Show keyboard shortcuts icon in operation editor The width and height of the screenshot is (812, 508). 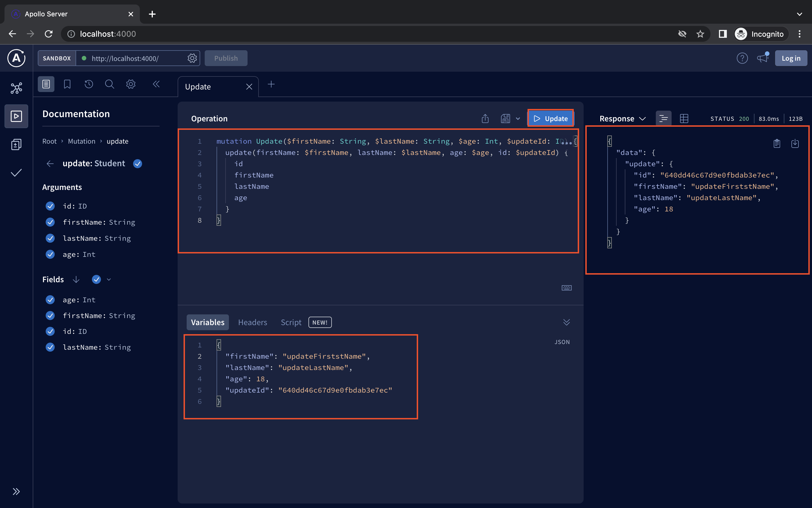click(x=567, y=288)
